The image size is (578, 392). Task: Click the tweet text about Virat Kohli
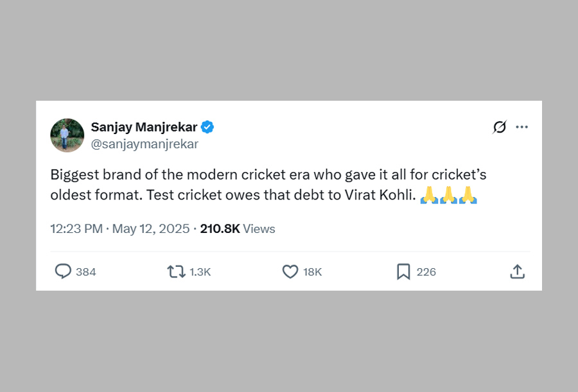257,185
